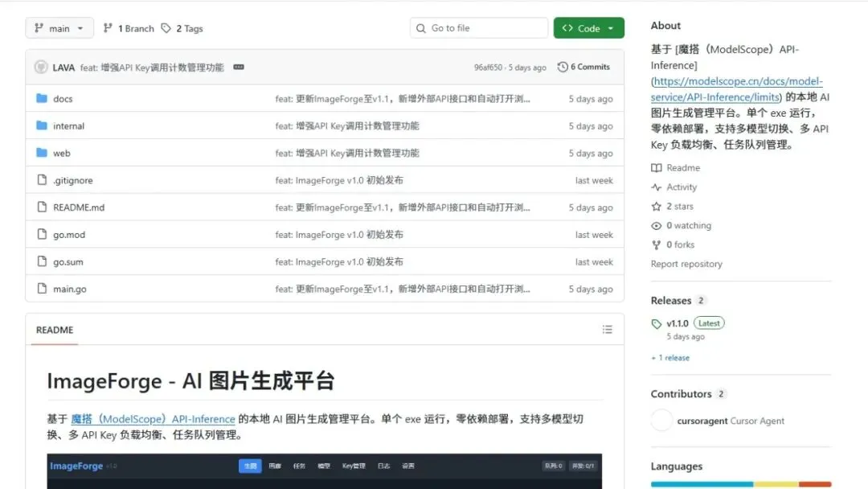The image size is (868, 489).
Task: Show + 1 release link
Action: pyautogui.click(x=670, y=358)
